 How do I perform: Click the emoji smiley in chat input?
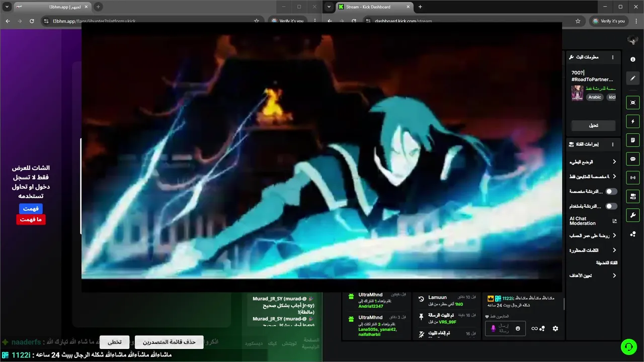(x=518, y=328)
